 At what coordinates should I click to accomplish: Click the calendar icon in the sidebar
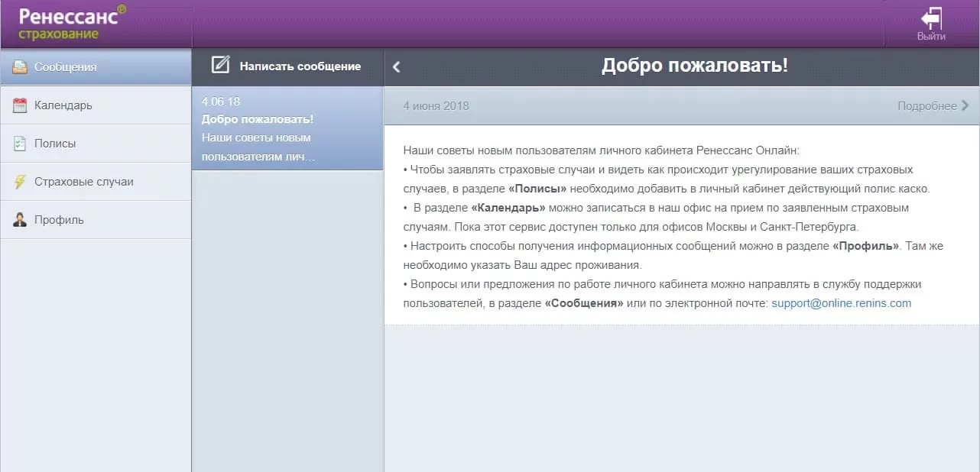(20, 105)
